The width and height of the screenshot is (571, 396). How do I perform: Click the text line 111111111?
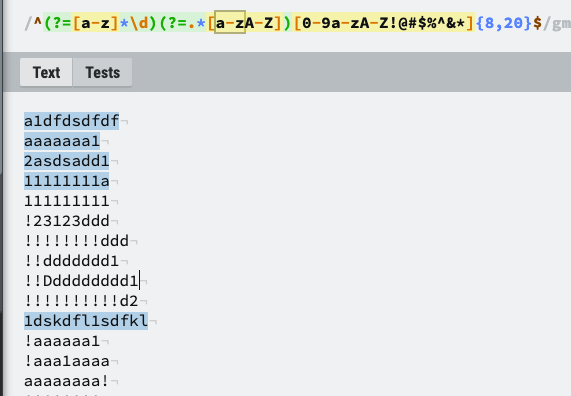(67, 201)
